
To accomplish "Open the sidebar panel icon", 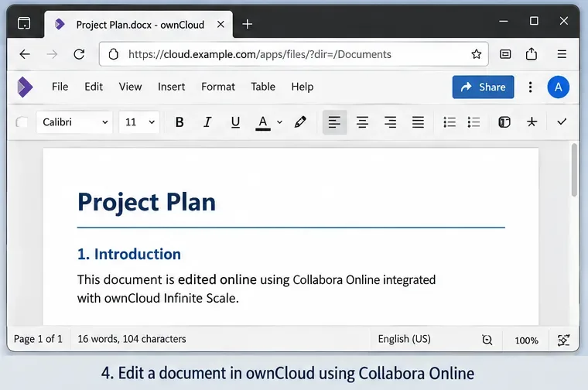I will coord(504,122).
